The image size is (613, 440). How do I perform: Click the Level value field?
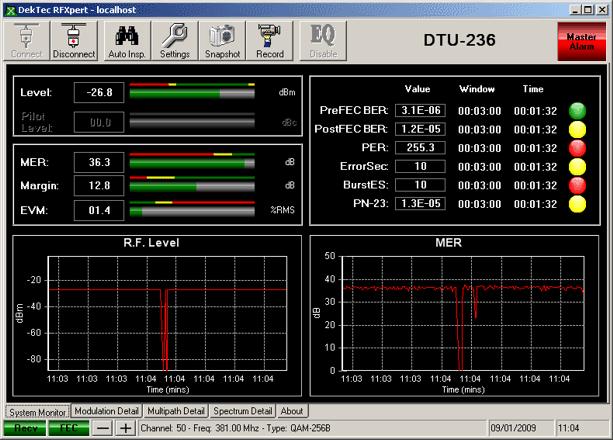[99, 93]
